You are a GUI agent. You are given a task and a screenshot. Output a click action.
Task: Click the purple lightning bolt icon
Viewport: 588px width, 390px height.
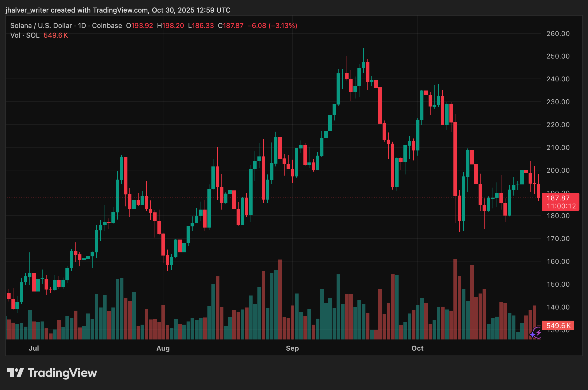(538, 332)
